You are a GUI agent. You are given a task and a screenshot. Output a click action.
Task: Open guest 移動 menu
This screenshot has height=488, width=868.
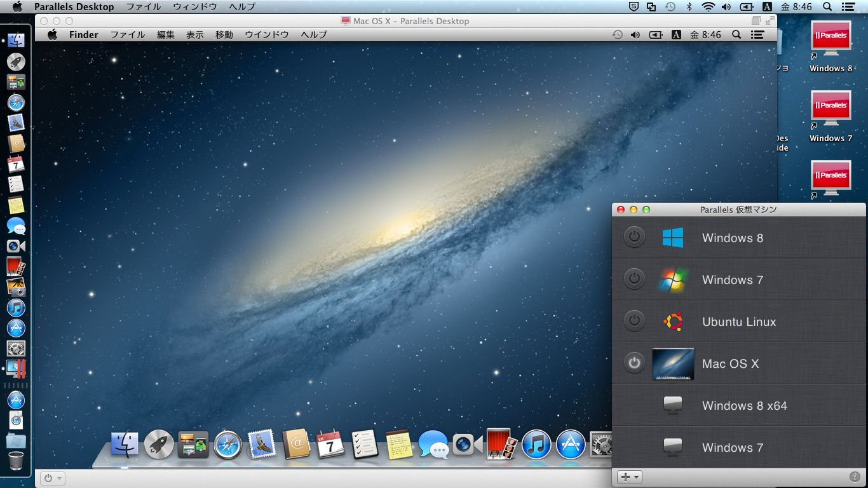click(224, 35)
